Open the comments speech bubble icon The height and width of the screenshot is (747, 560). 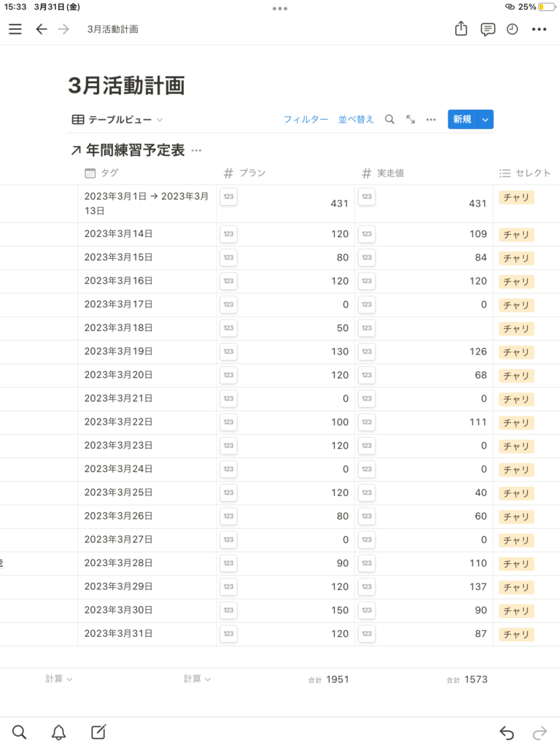point(488,29)
